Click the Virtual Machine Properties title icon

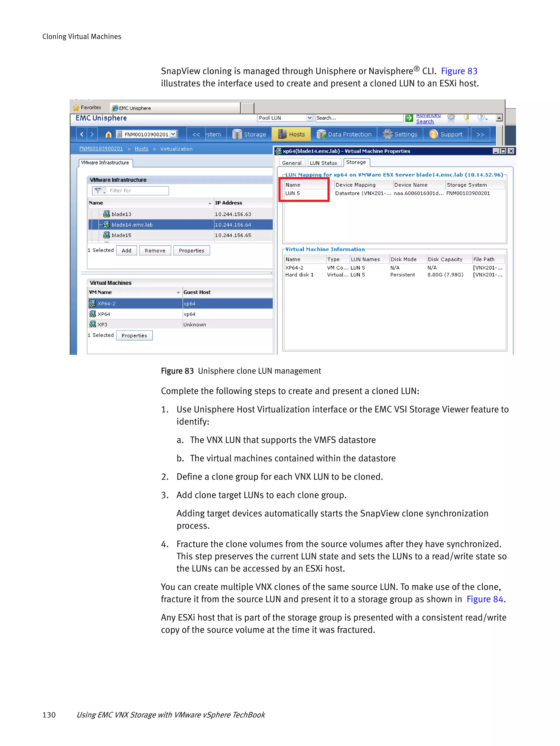pos(279,151)
